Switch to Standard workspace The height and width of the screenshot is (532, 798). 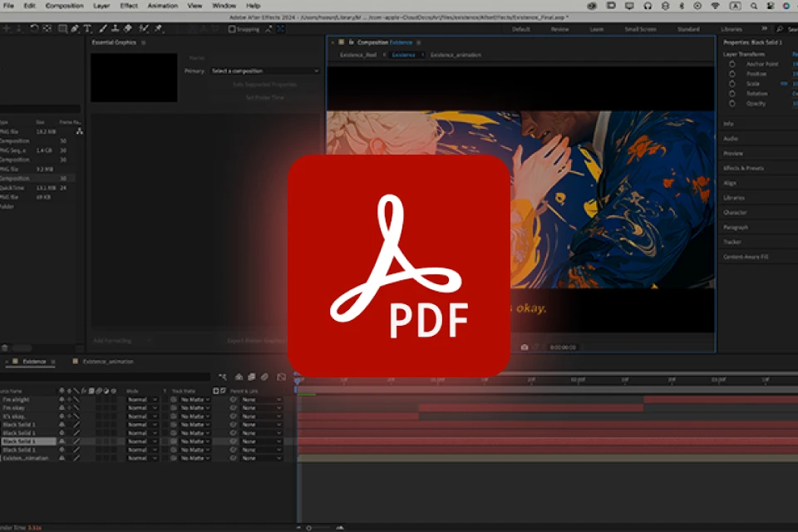click(x=688, y=29)
